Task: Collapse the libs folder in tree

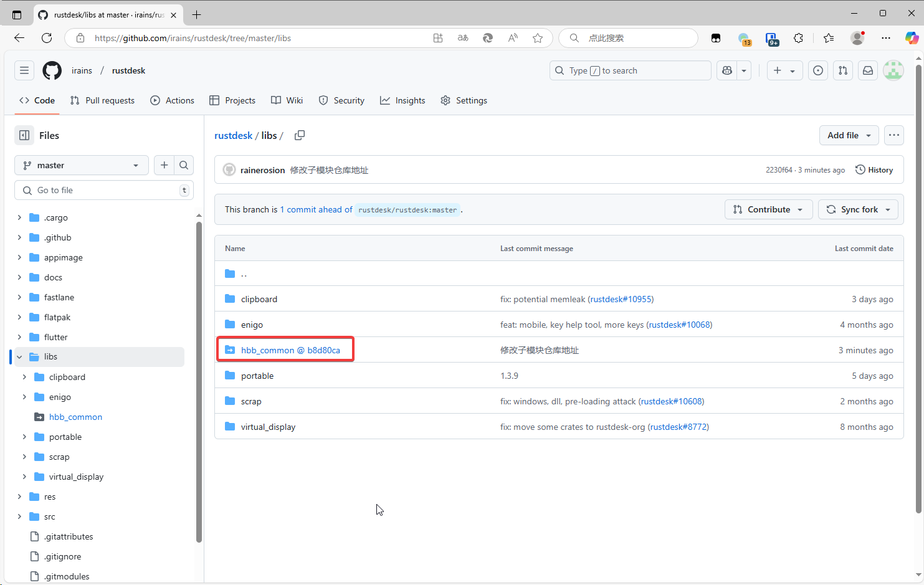Action: click(x=19, y=357)
